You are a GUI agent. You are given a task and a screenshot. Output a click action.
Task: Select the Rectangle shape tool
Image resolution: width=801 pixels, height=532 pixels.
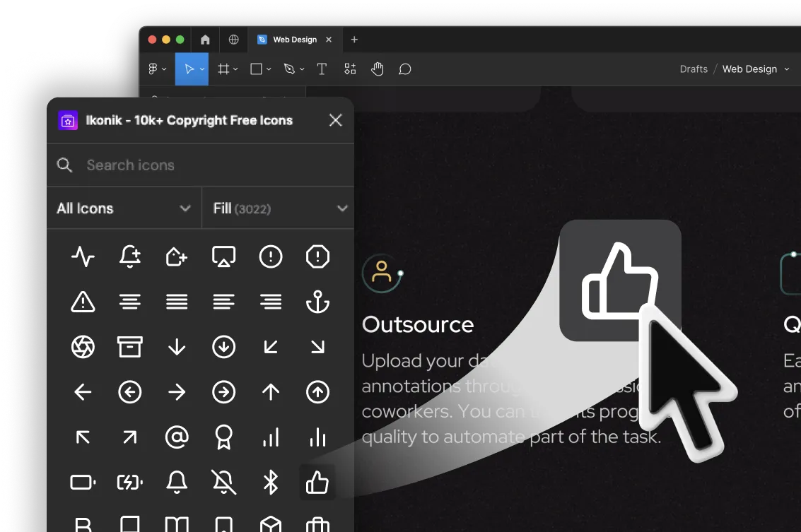[x=255, y=69]
